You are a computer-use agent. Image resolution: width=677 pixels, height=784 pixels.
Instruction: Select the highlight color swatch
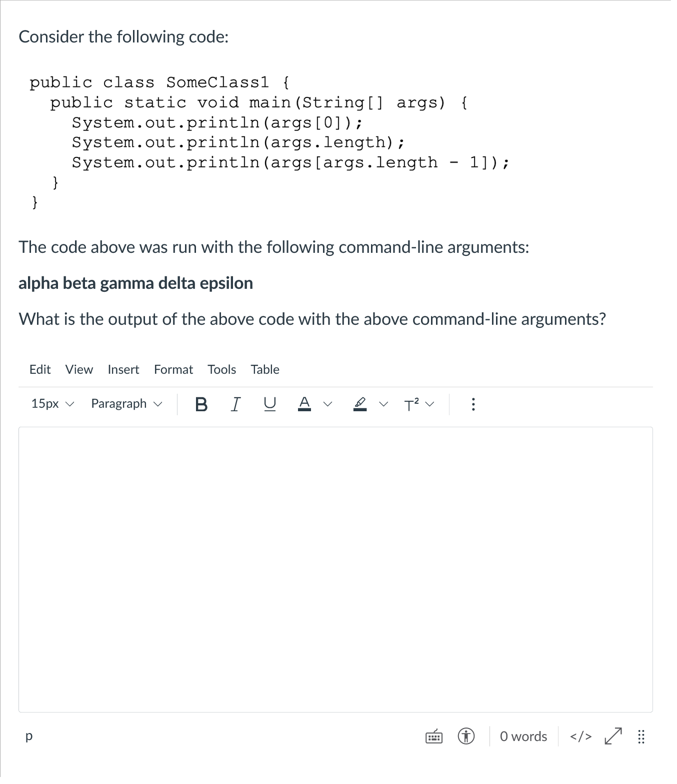(360, 404)
